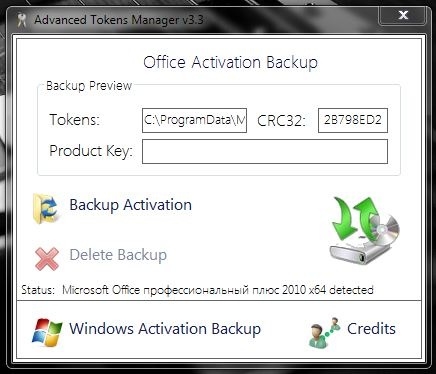436x374 pixels.
Task: Close the Advanced Tokens Manager window
Action: tap(403, 15)
